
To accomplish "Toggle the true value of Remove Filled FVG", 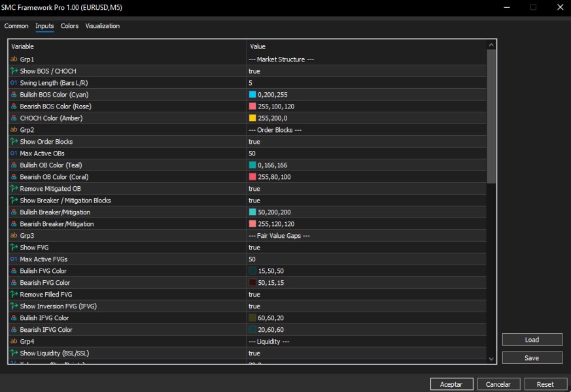I will pos(254,294).
